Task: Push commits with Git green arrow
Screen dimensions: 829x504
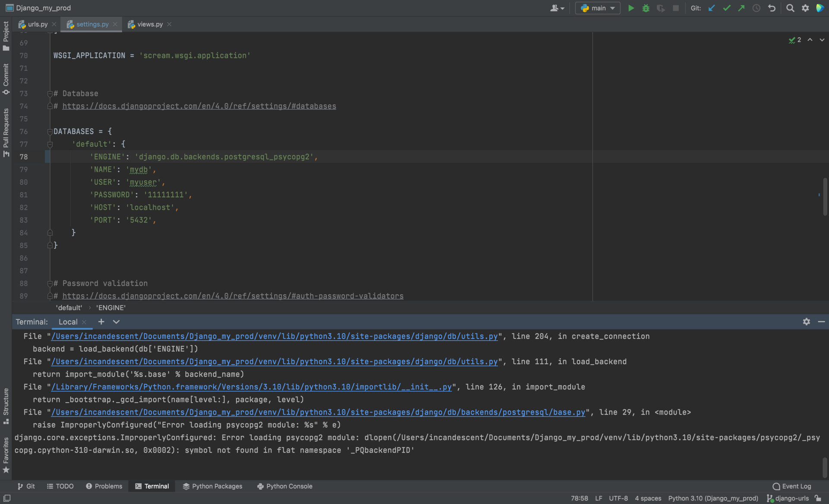Action: [741, 8]
